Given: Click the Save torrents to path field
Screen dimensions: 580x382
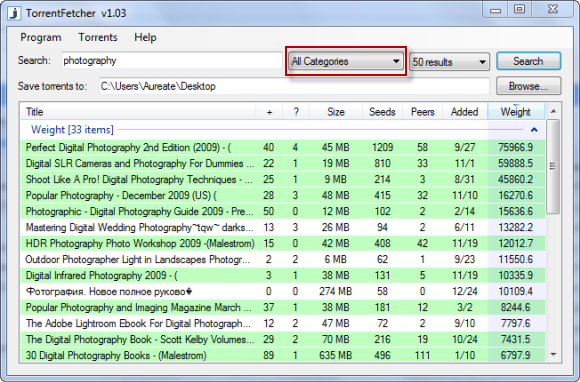Looking at the screenshot, I should point(294,86).
